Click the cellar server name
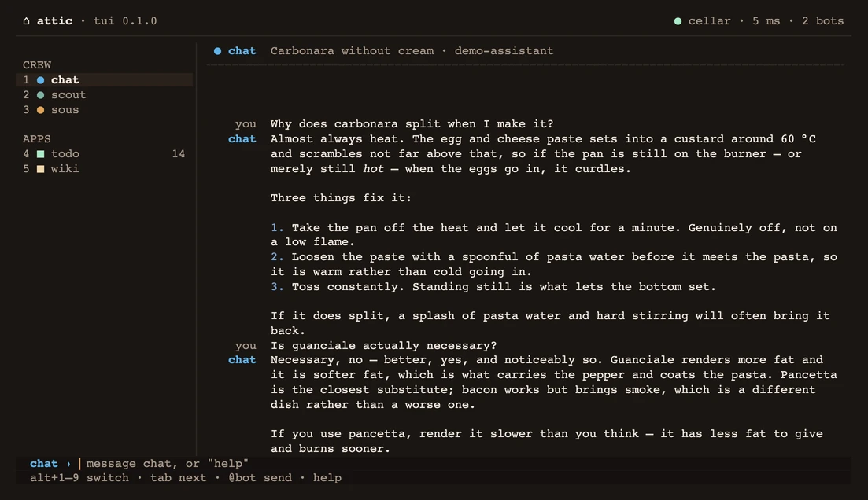 [709, 21]
